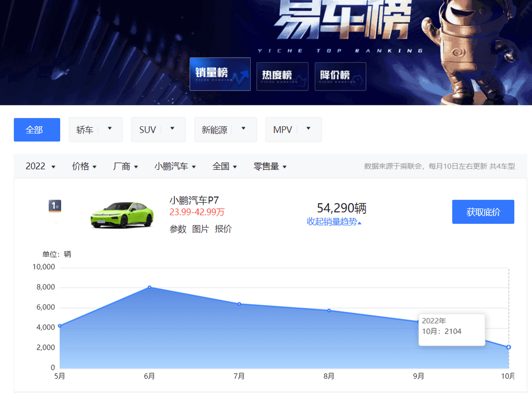The height and width of the screenshot is (394, 532).
Task: Open the 厂商 manufacturer filter dropdown
Action: pyautogui.click(x=126, y=167)
